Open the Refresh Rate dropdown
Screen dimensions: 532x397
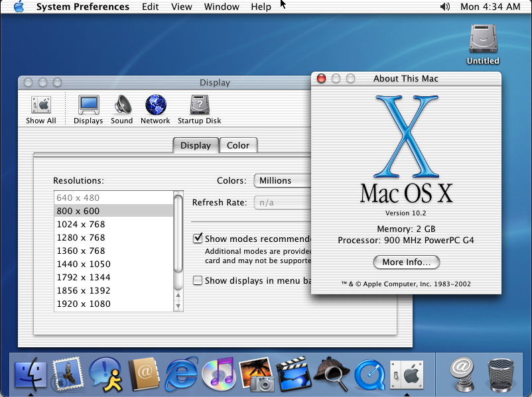(x=283, y=202)
